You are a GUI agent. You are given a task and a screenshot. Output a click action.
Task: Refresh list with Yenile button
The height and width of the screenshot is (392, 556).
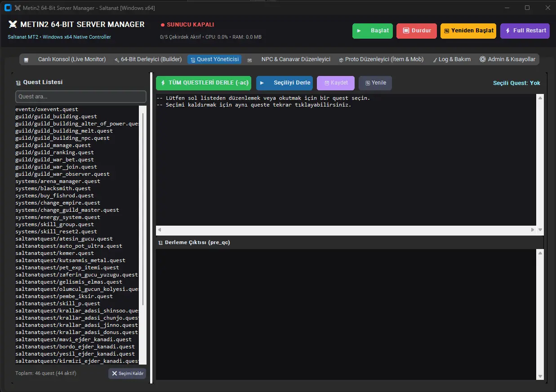pyautogui.click(x=375, y=83)
